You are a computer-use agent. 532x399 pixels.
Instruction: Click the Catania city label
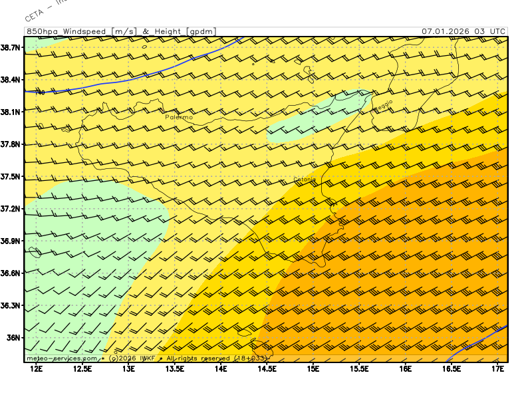pyautogui.click(x=305, y=180)
